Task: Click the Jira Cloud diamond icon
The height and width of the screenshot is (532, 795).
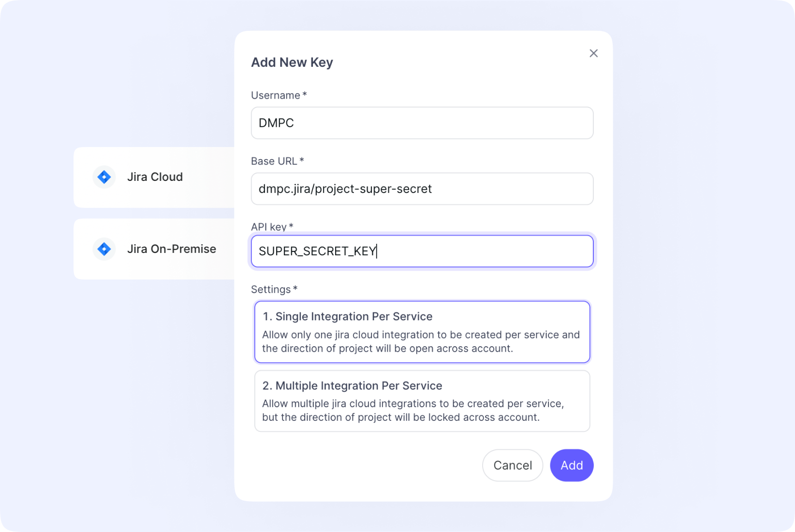Action: (x=104, y=177)
